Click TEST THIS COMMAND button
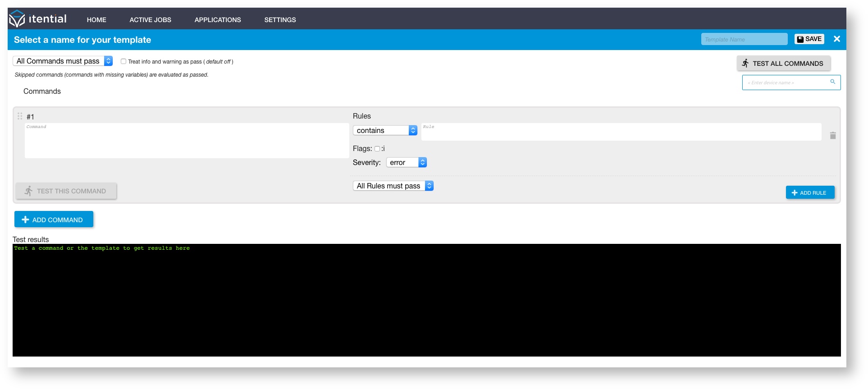The image size is (868, 389). [x=66, y=191]
